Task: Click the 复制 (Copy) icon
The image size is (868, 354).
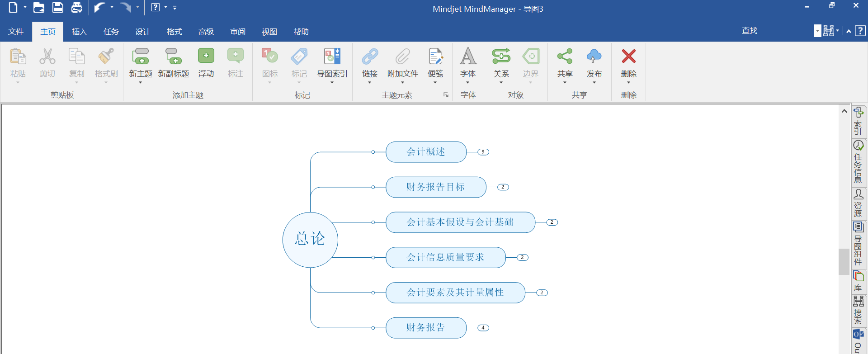Action: pyautogui.click(x=76, y=57)
